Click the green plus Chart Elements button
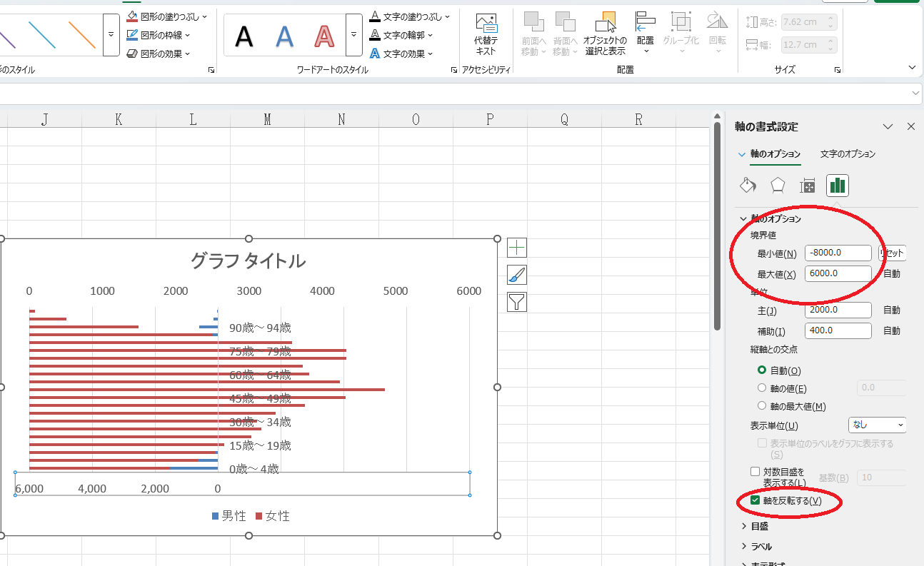924x566 pixels. 517,248
